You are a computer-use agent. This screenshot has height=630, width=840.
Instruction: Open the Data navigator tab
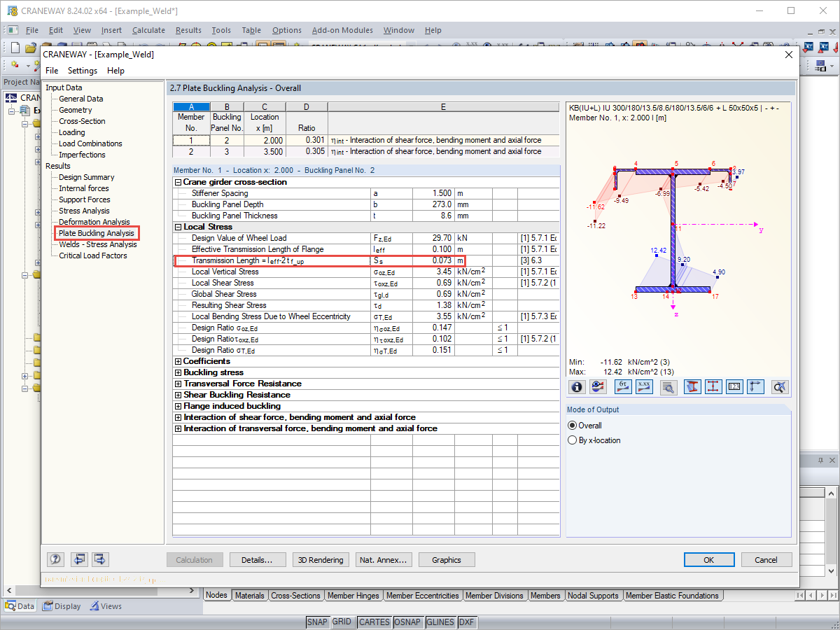20,606
